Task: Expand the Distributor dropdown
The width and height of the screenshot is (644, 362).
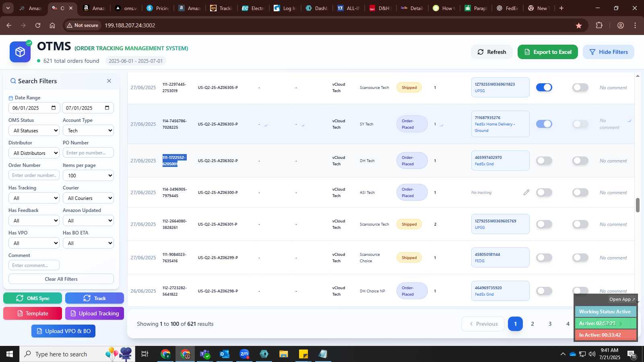Action: tap(34, 153)
